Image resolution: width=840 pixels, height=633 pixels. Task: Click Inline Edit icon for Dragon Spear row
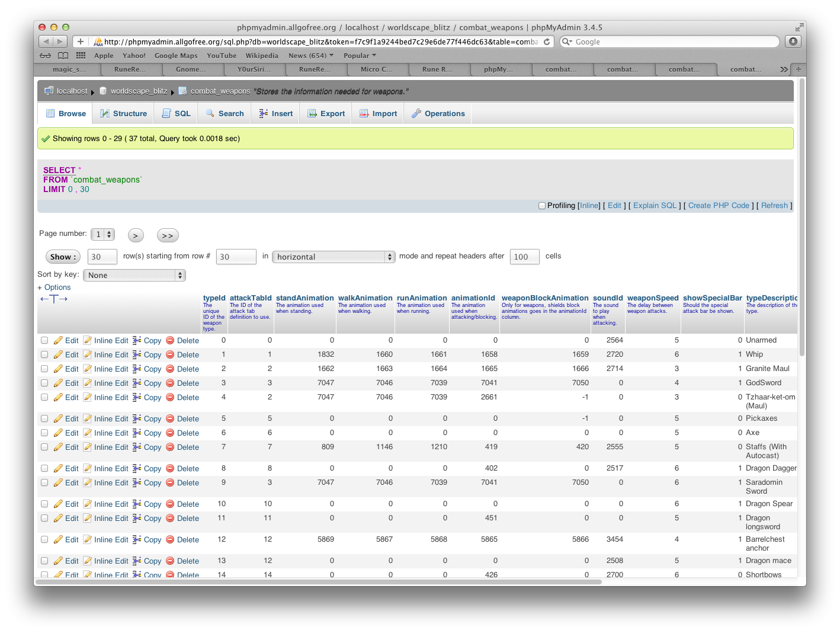click(x=88, y=504)
